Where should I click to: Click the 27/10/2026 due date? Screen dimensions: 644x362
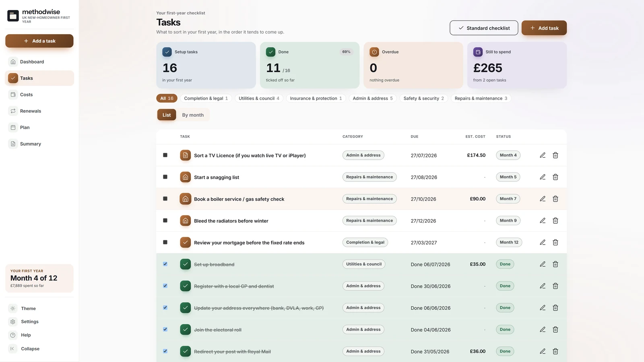pos(423,199)
